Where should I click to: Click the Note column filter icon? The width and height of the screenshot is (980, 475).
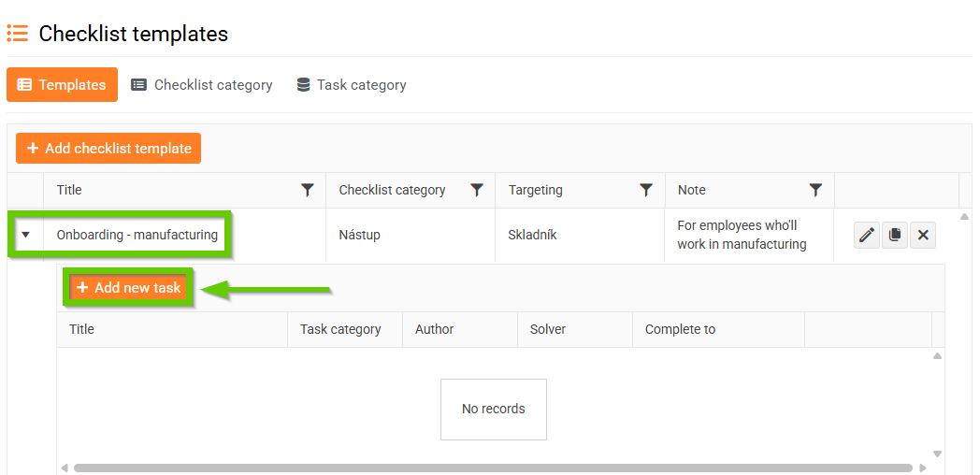click(815, 190)
